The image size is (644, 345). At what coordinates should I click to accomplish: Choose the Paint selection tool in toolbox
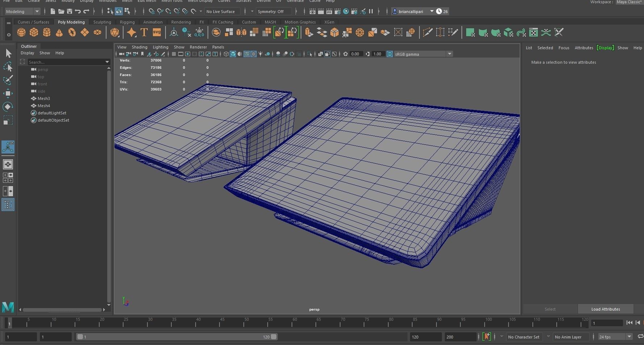point(8,80)
